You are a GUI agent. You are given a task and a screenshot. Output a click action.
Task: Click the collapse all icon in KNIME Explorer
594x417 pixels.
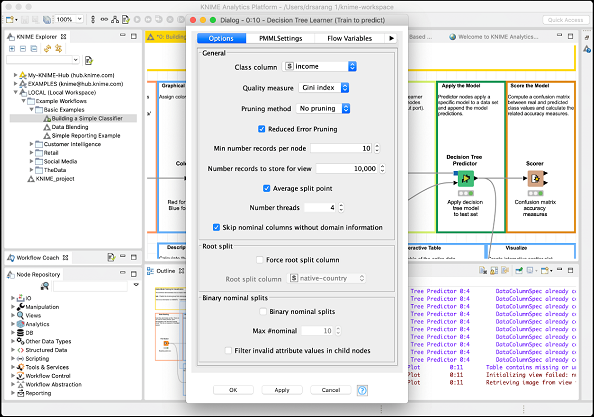click(x=23, y=48)
